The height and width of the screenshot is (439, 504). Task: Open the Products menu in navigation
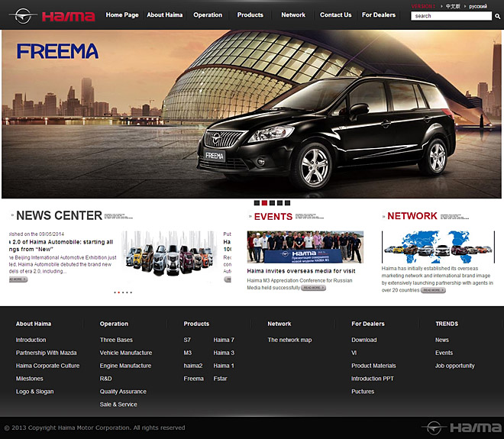250,15
